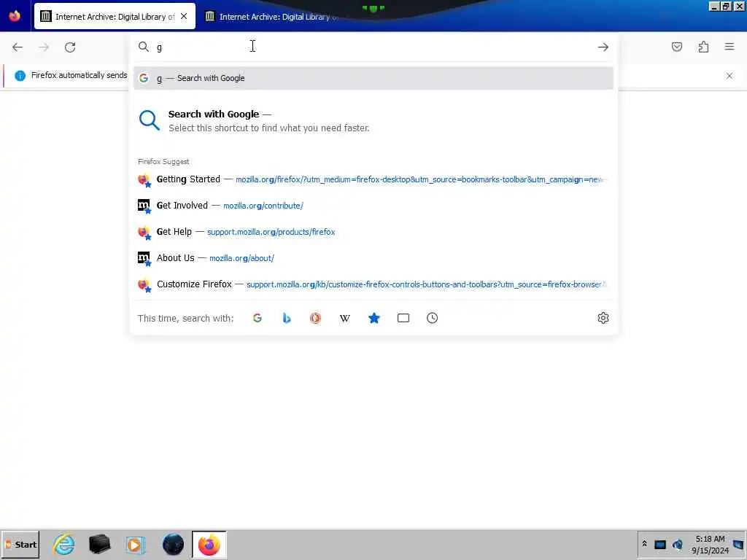This screenshot has width=747, height=560.
Task: Select the active Internet Archive tab
Action: click(x=115, y=16)
